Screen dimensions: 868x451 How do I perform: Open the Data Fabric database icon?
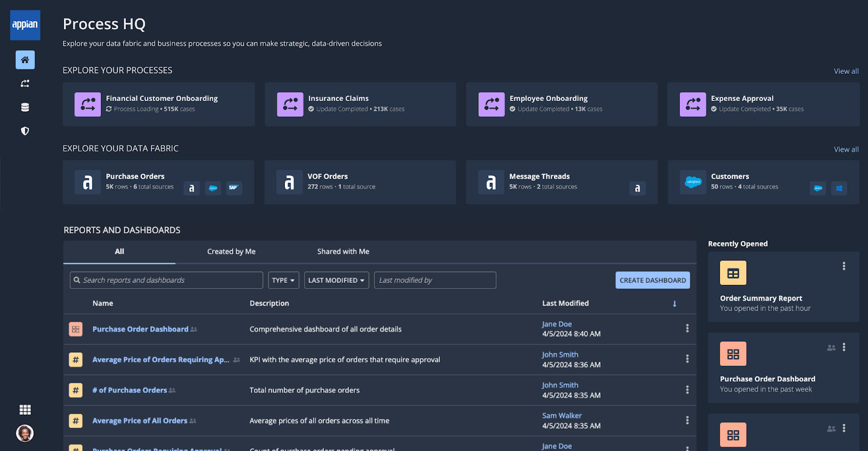click(x=25, y=107)
